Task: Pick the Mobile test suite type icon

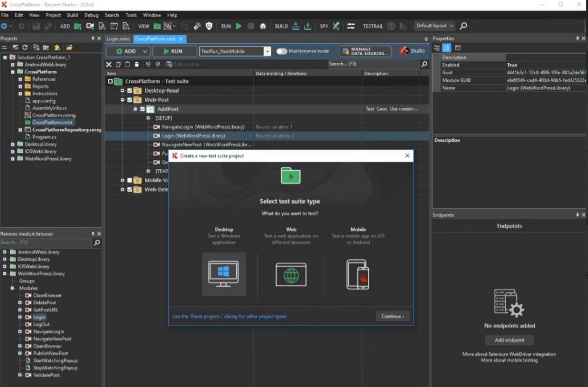Action: click(x=358, y=274)
